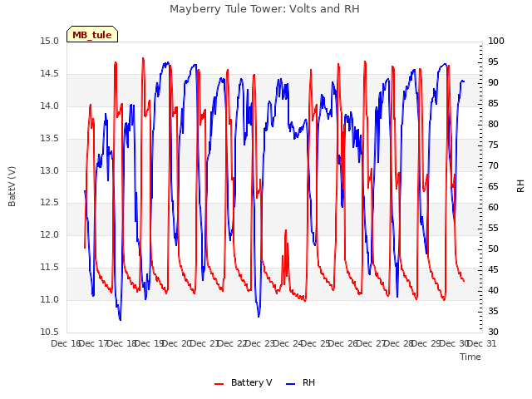This screenshot has width=532, height=399.
Task: Click the 100 tick on the RH axis
Action: click(496, 41)
